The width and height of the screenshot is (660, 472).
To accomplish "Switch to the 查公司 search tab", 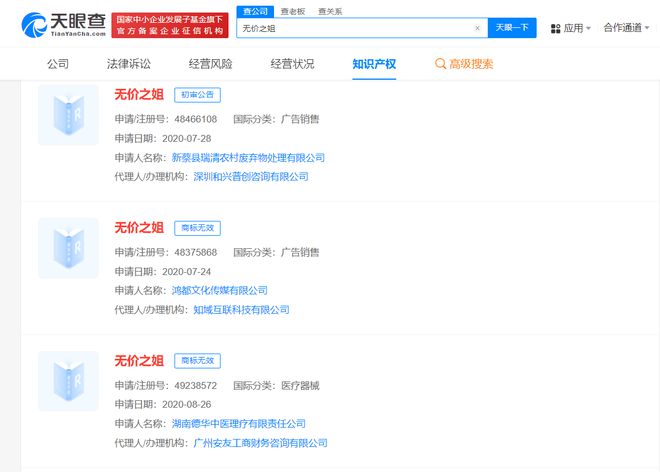I will [255, 12].
